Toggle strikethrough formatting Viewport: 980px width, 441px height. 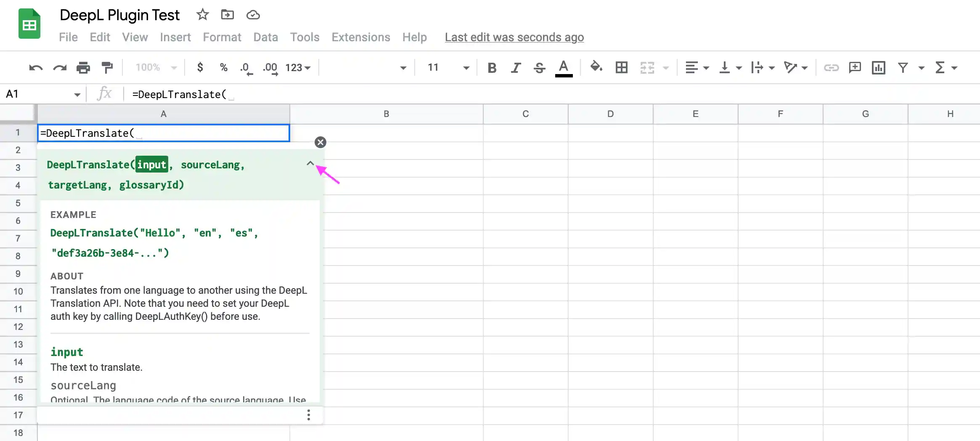pos(540,67)
